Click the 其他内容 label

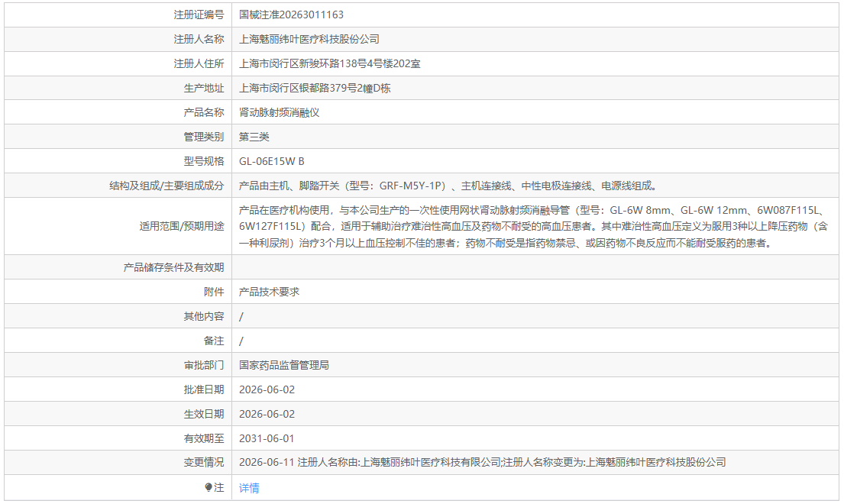tap(203, 316)
